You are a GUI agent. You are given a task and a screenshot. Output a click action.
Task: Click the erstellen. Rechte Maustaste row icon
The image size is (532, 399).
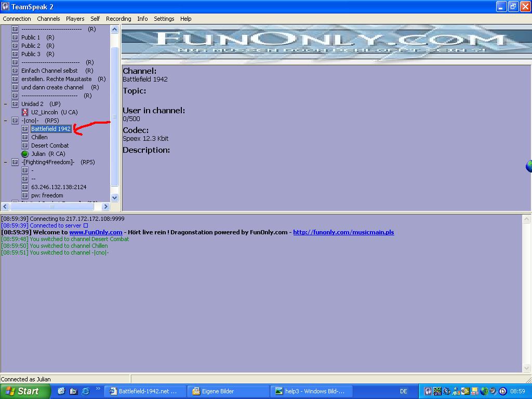(x=15, y=79)
